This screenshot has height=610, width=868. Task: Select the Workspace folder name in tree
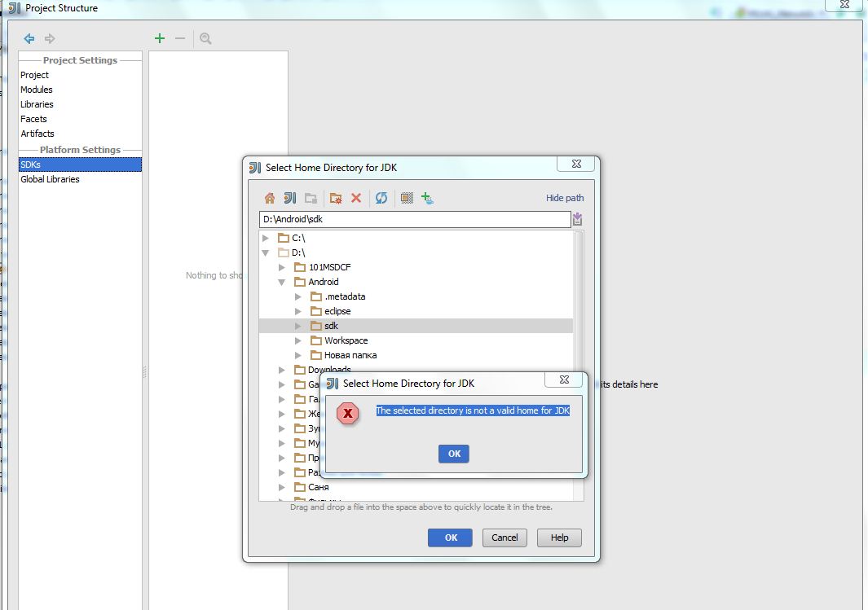pos(346,340)
